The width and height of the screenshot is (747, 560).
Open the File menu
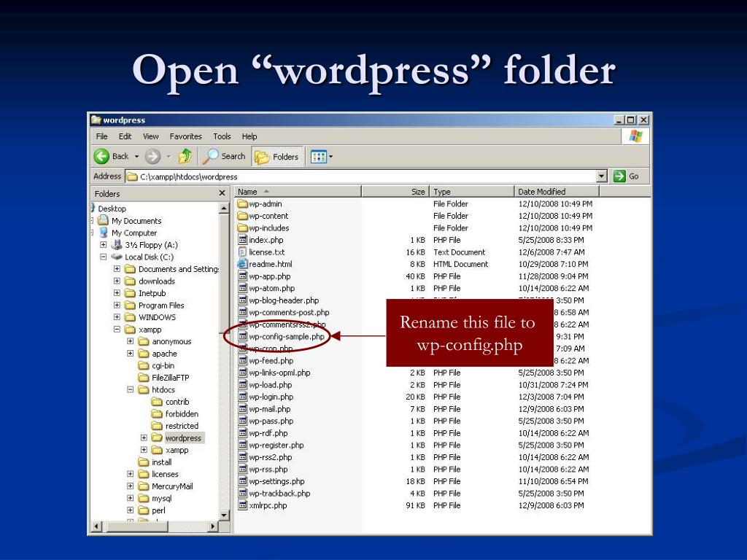click(x=101, y=136)
